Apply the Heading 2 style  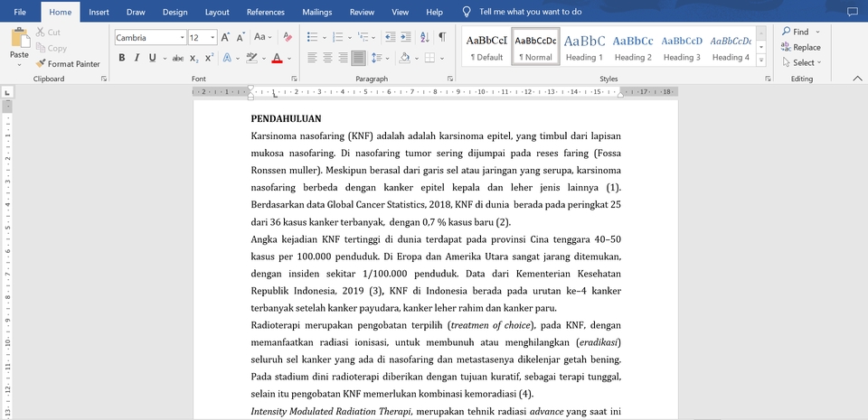click(633, 46)
